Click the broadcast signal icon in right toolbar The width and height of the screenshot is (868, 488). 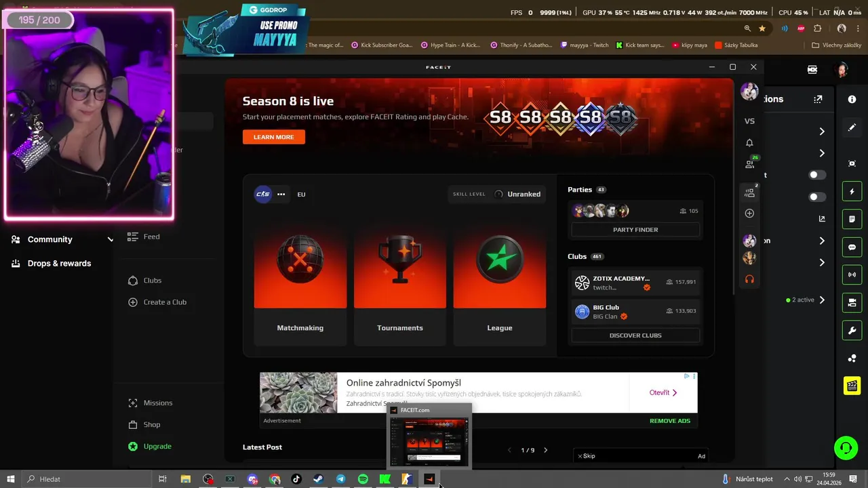click(852, 275)
